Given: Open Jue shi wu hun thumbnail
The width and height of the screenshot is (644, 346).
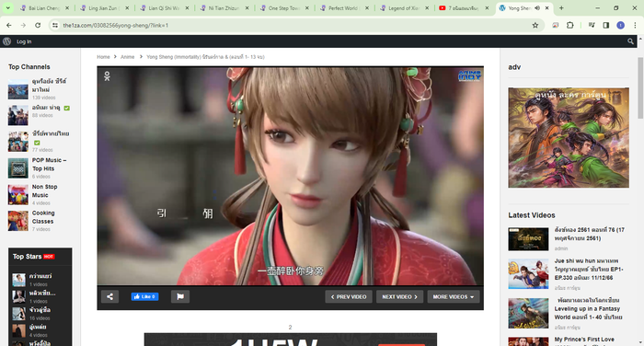Looking at the screenshot, I should pos(528,273).
